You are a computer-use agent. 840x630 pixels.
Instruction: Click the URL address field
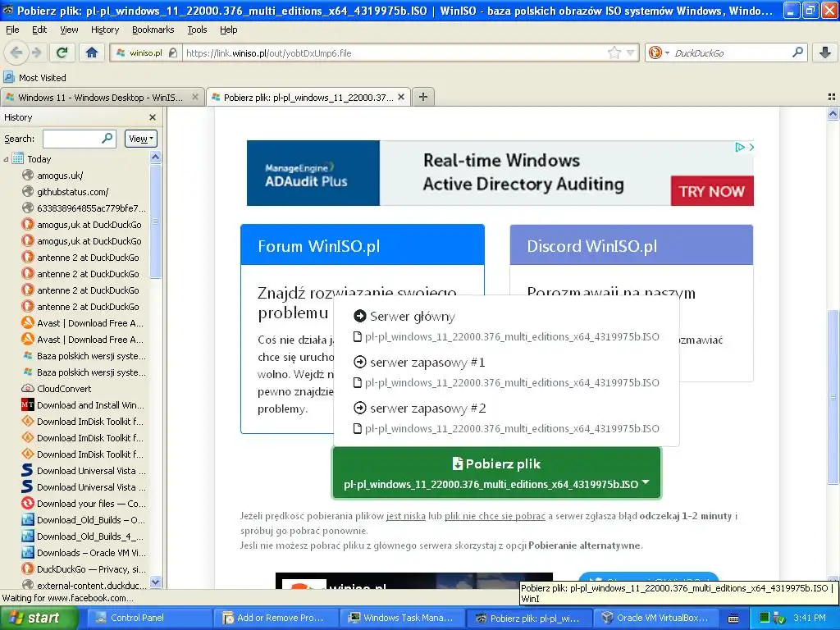pyautogui.click(x=395, y=52)
